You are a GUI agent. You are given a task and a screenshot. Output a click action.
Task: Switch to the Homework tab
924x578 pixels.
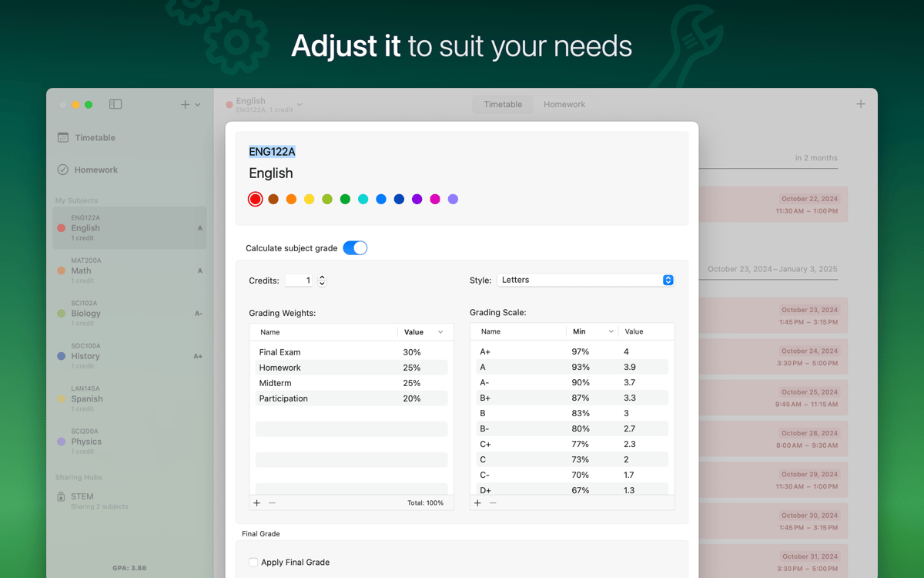coord(564,104)
